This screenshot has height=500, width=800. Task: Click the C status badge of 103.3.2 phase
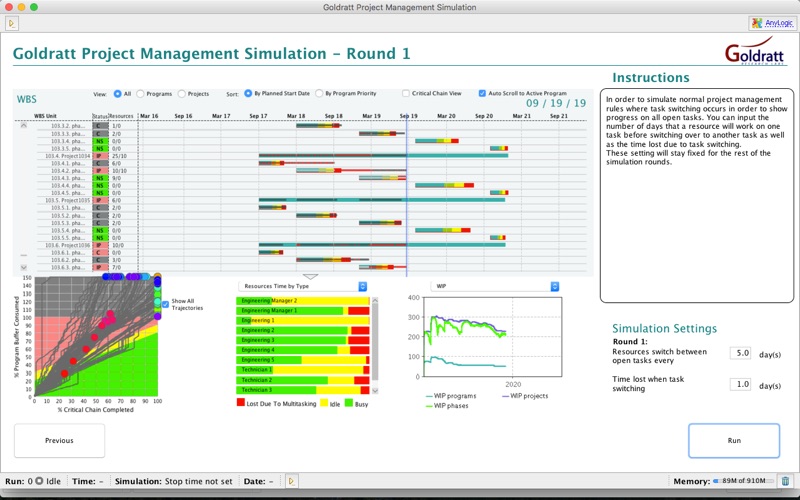[100, 126]
